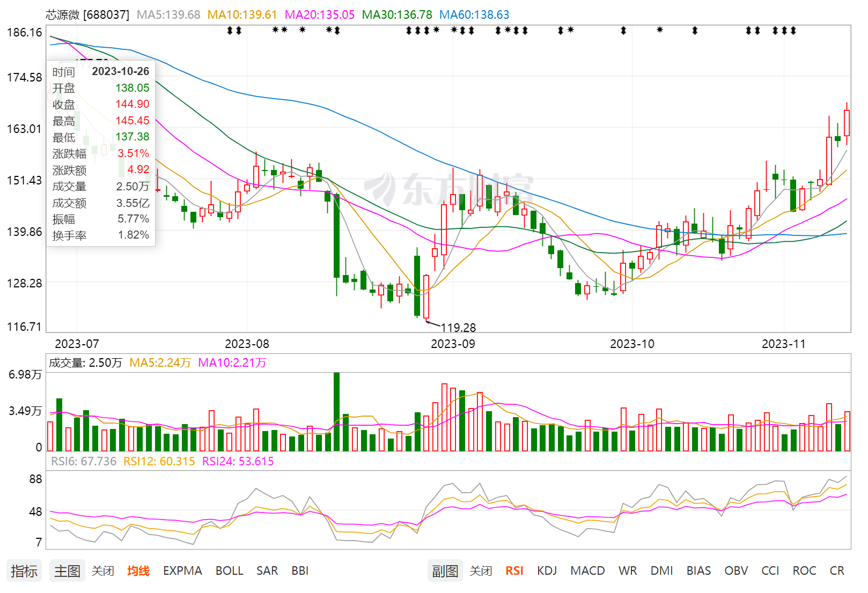Click the 涨跌幅 value 3.51% in tooltip
The image size is (868, 593).
(134, 153)
